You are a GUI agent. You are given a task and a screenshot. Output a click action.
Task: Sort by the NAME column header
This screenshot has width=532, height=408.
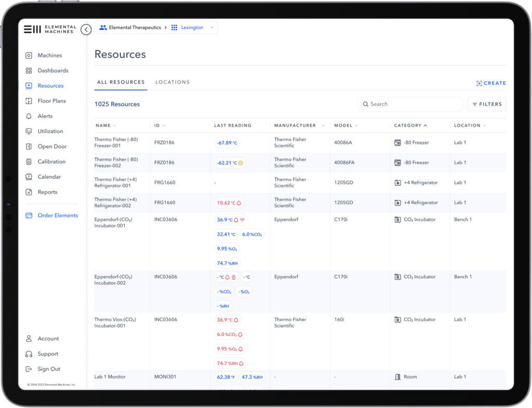106,126
